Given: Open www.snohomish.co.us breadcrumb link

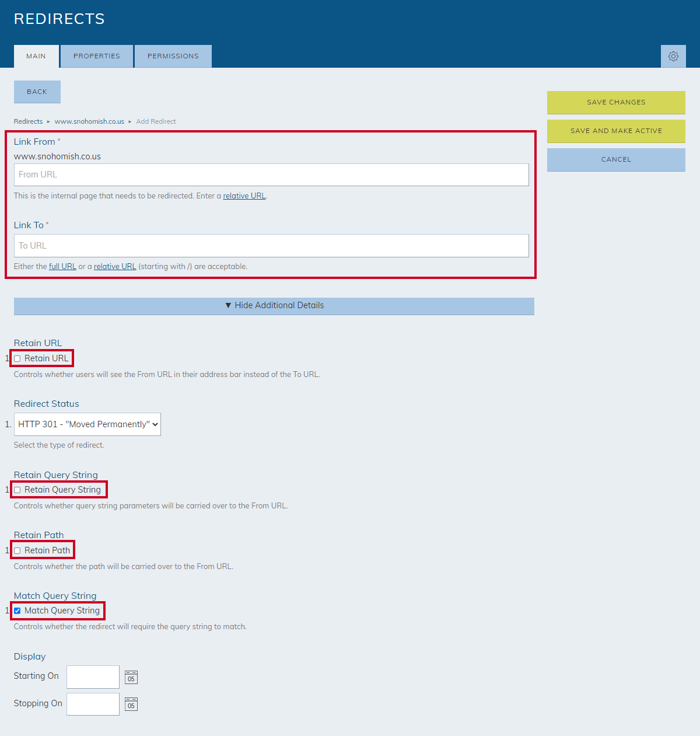Looking at the screenshot, I should coord(89,121).
